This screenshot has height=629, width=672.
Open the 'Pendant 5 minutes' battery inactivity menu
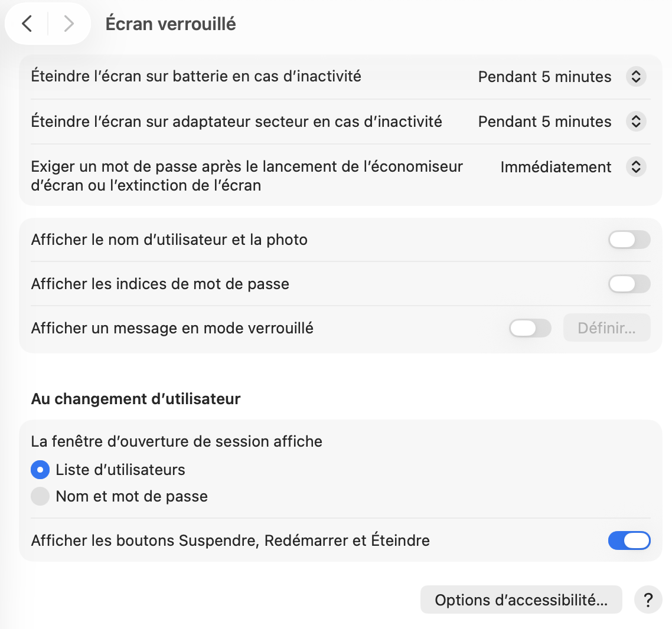(544, 77)
